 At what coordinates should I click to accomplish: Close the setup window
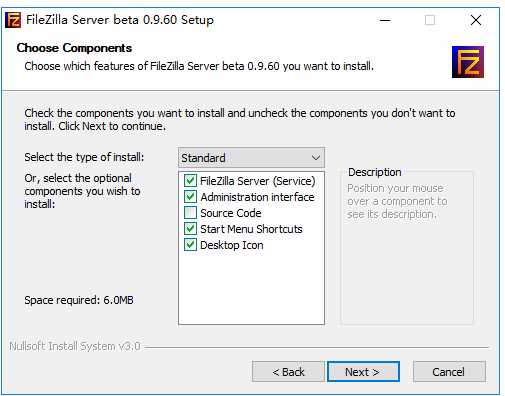coord(476,20)
